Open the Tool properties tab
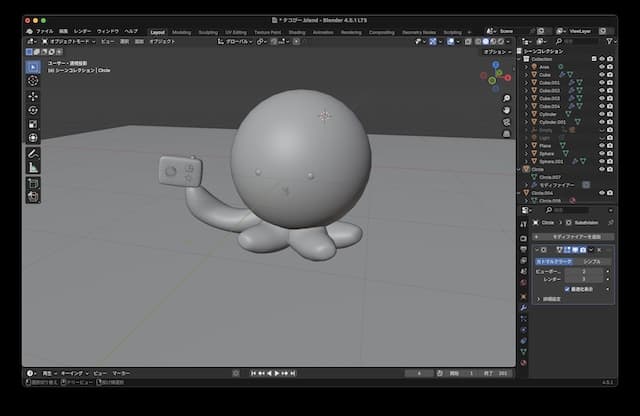The height and width of the screenshot is (416, 640). (524, 225)
